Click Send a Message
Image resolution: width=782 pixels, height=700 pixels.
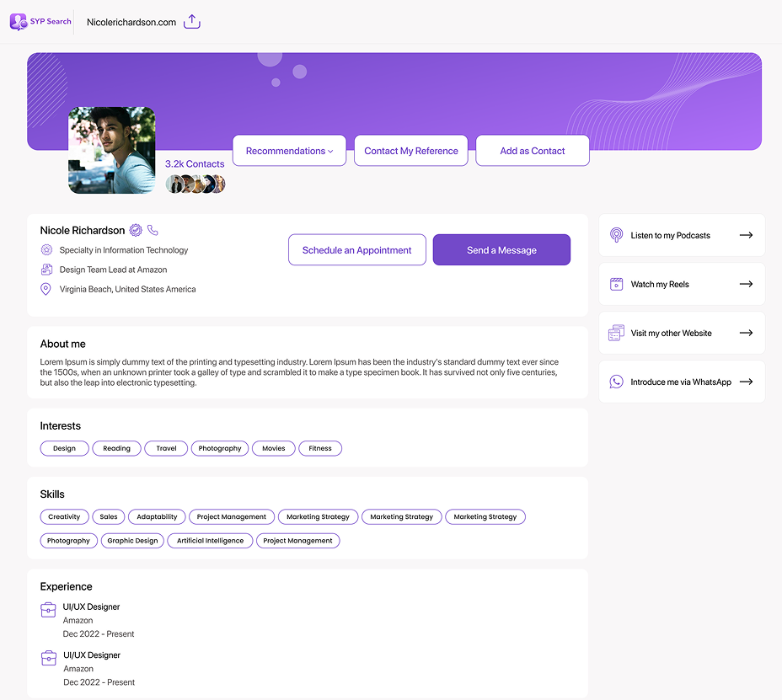[501, 249]
